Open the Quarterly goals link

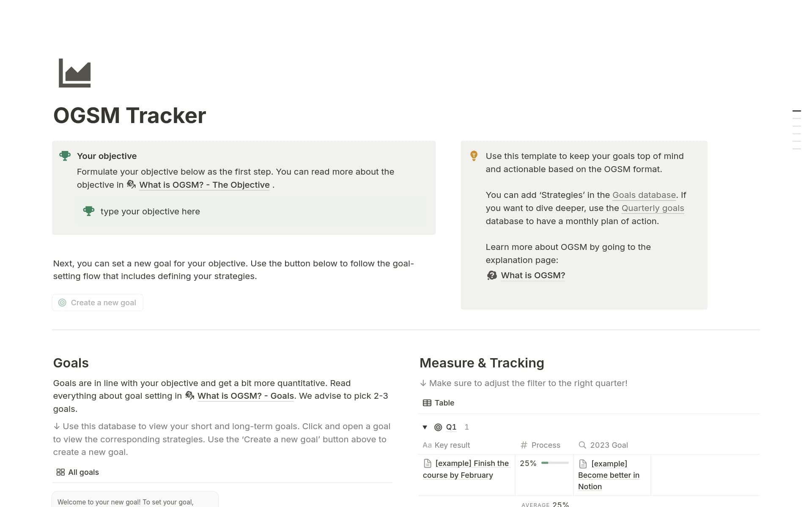click(x=653, y=208)
